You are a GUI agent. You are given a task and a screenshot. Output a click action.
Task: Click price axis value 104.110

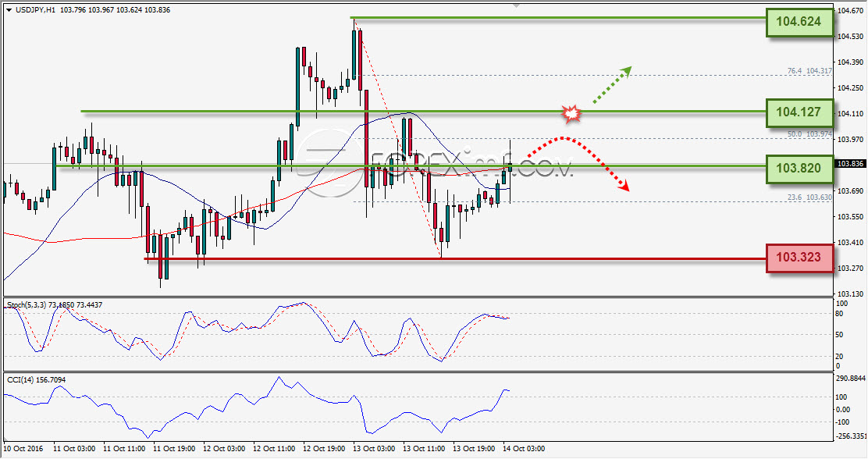pos(851,113)
